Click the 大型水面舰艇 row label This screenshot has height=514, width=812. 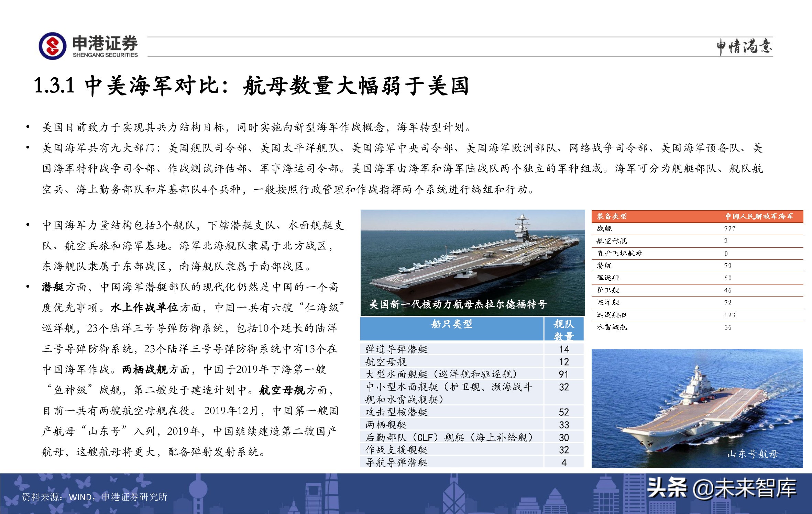coord(441,374)
